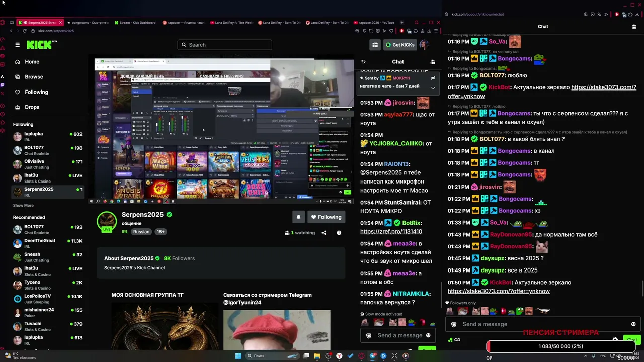The height and width of the screenshot is (362, 644).
Task: Expand Show More followed channels
Action: pyautogui.click(x=23, y=205)
